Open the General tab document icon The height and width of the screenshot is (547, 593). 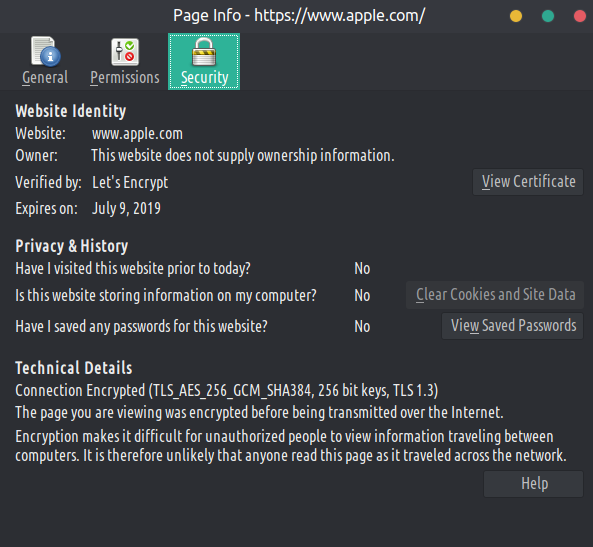click(x=45, y=51)
